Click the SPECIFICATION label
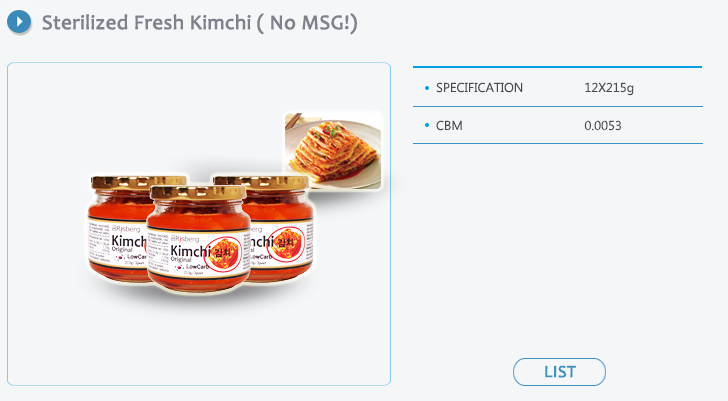This screenshot has height=401, width=728. tap(479, 88)
